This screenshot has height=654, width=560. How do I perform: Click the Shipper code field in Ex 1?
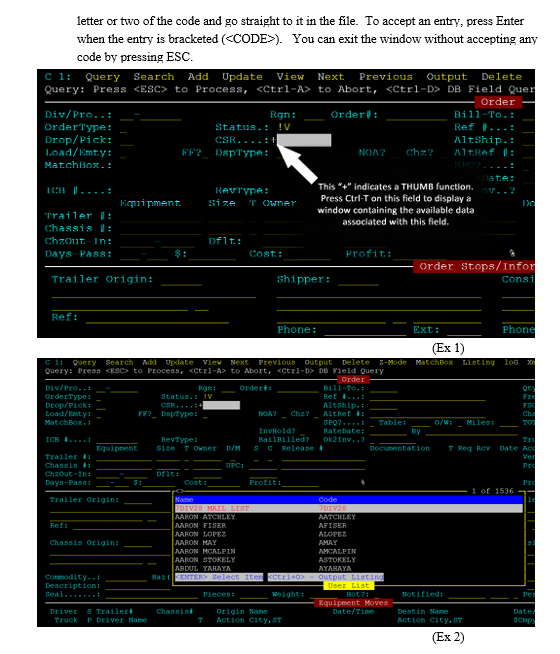coord(359,280)
